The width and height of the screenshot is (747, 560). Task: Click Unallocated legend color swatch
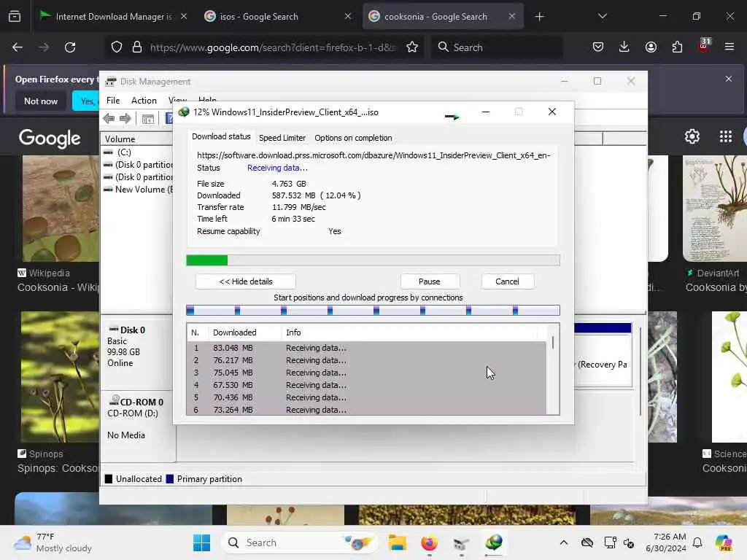click(x=109, y=479)
